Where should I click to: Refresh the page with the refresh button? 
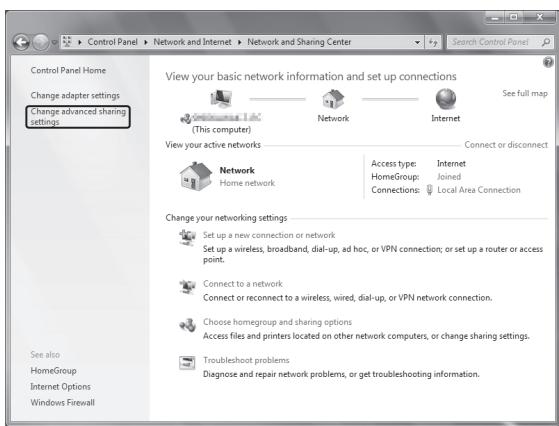tap(433, 42)
